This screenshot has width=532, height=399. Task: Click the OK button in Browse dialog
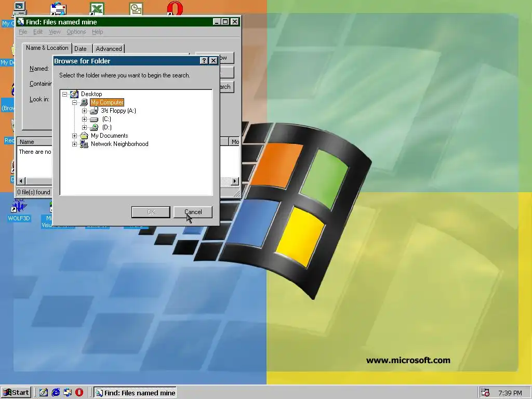151,212
